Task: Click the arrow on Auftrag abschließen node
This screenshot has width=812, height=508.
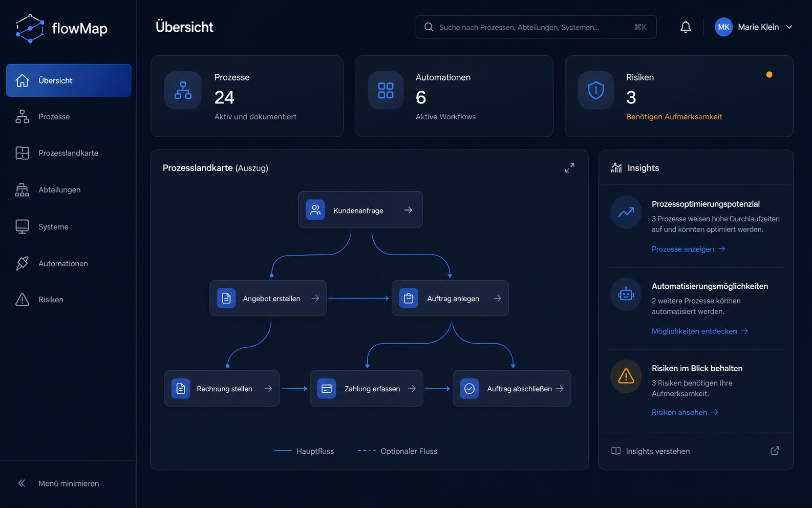Action: click(x=560, y=389)
